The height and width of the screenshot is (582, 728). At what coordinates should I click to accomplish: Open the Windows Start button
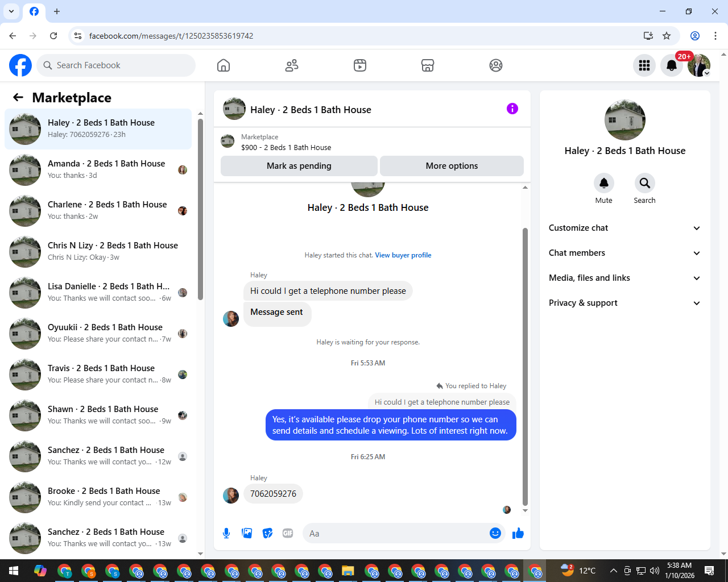(x=14, y=571)
